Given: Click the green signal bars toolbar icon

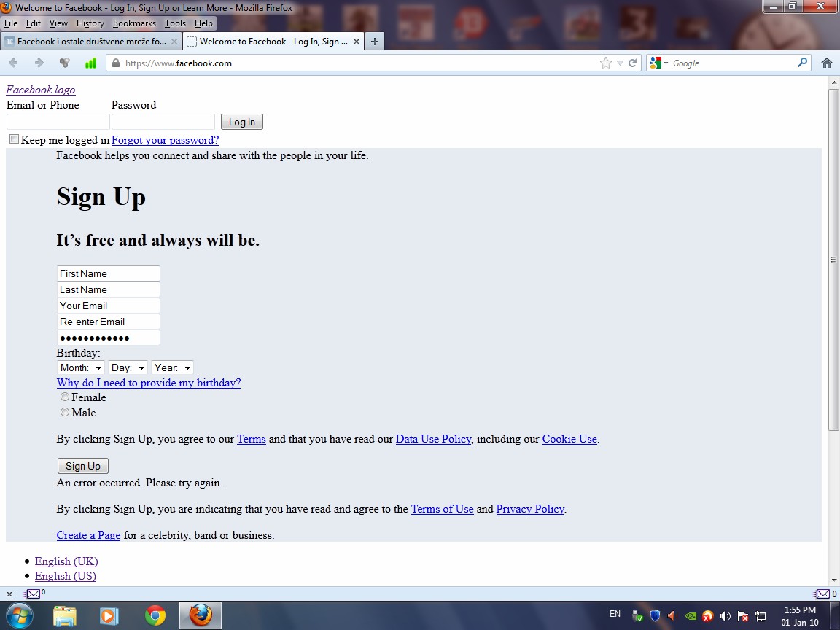Looking at the screenshot, I should coord(90,63).
